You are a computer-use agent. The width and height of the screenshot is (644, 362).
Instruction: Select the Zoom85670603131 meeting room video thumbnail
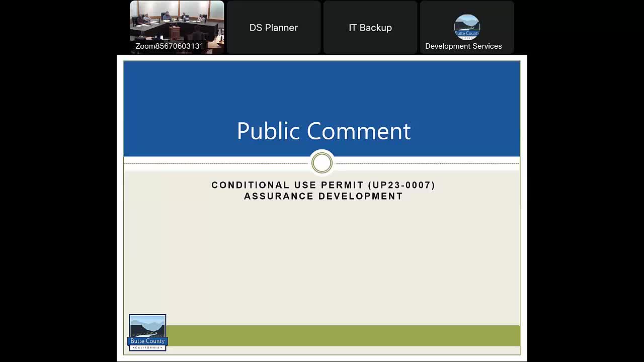click(177, 27)
